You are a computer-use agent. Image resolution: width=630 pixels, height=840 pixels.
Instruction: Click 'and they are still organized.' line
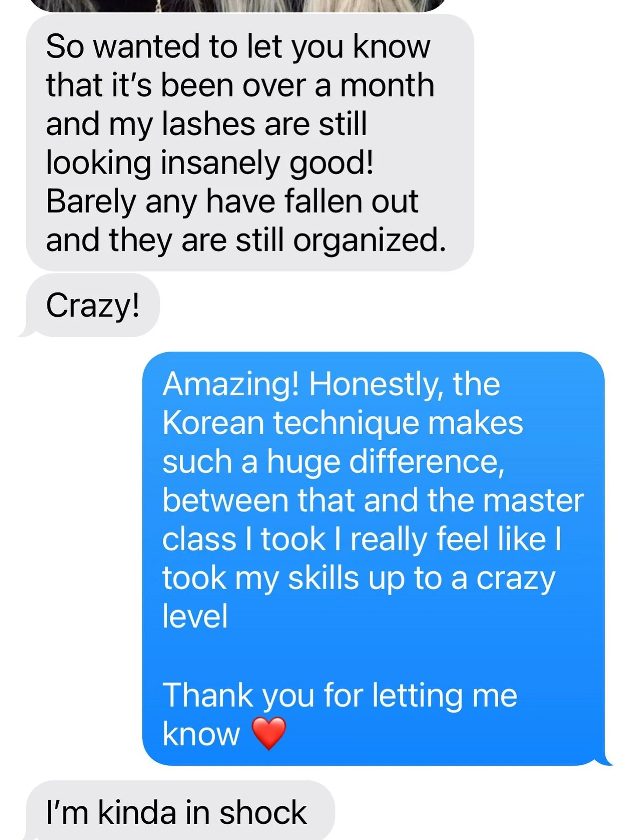pos(246,240)
